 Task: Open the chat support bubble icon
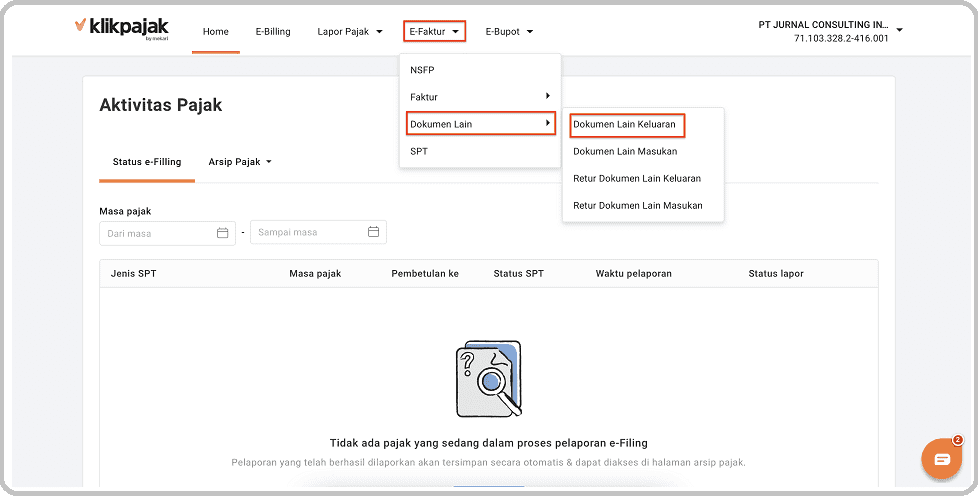pyautogui.click(x=942, y=459)
